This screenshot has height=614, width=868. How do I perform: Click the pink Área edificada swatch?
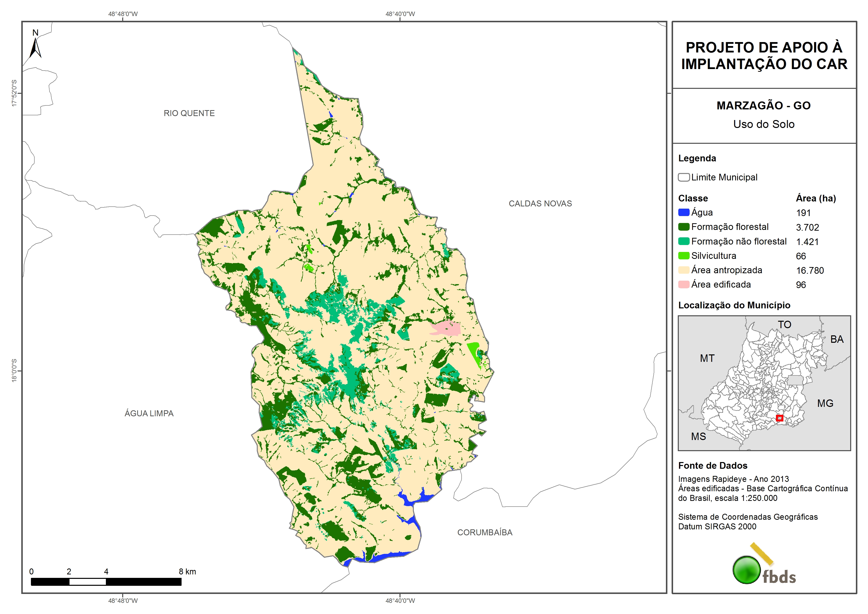[x=683, y=285]
